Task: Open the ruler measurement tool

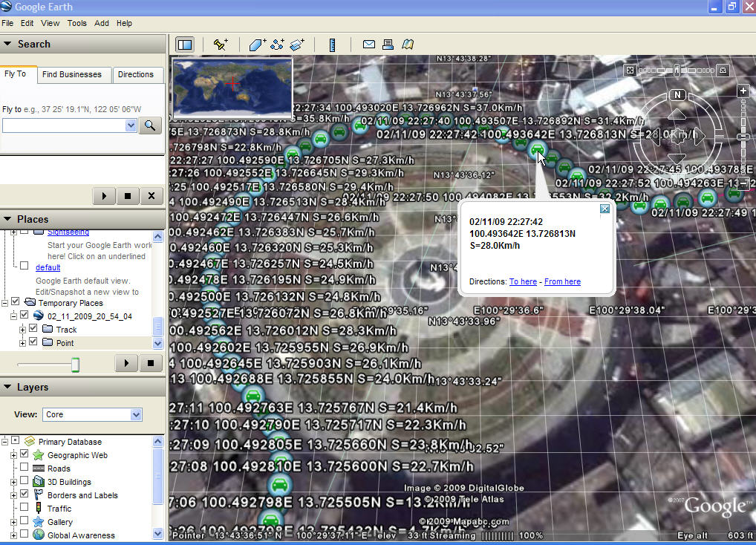Action: pyautogui.click(x=332, y=45)
